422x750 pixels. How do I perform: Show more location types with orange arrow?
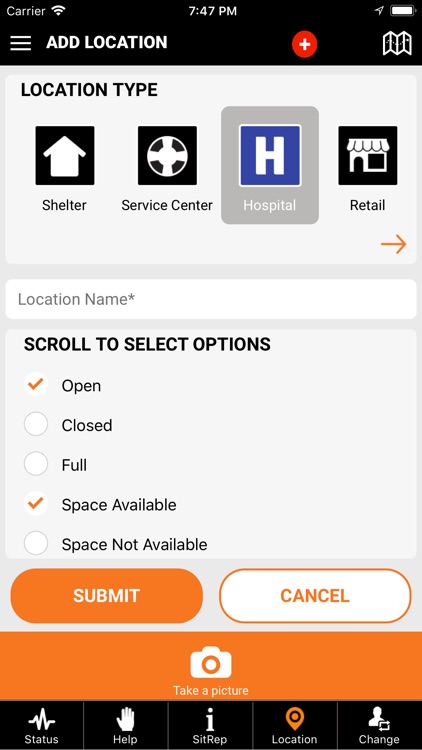[x=393, y=244]
